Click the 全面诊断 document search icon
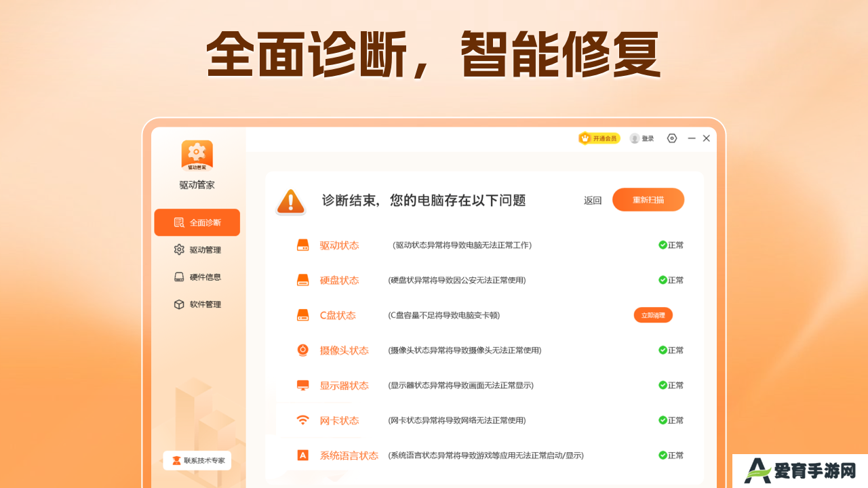Viewport: 868px width, 488px height. pos(179,222)
